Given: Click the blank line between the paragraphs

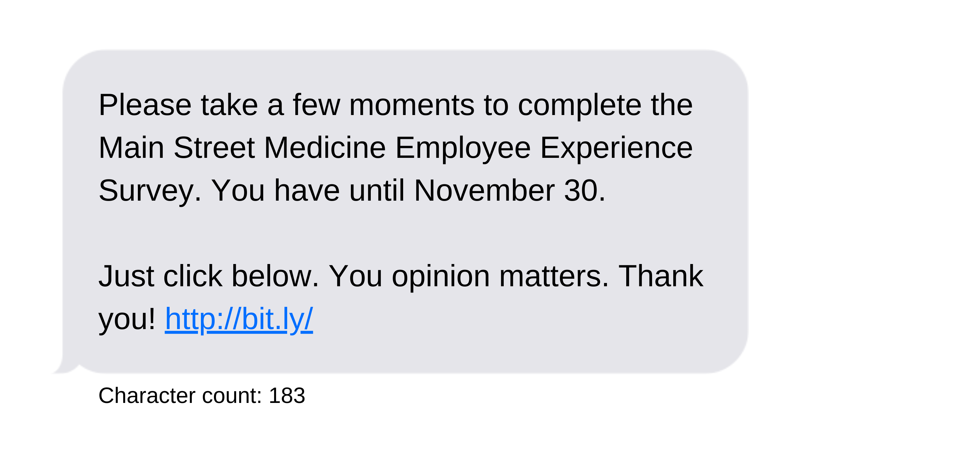Looking at the screenshot, I should pyautogui.click(x=403, y=233).
